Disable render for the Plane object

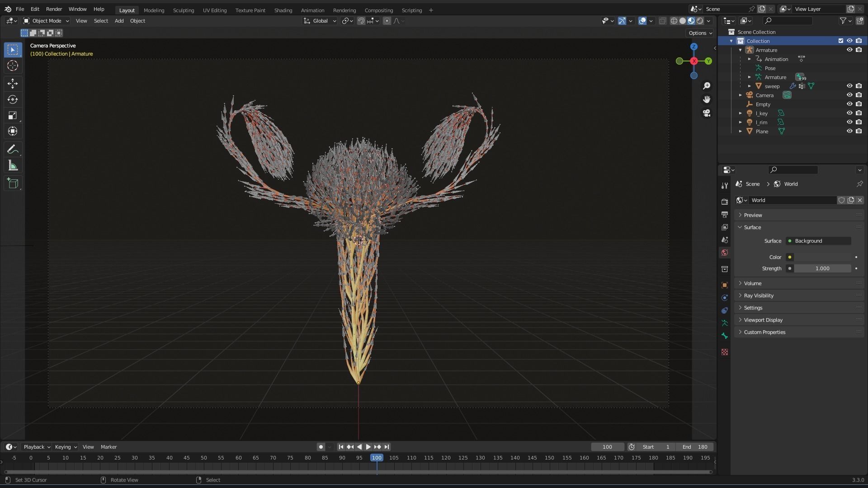859,131
